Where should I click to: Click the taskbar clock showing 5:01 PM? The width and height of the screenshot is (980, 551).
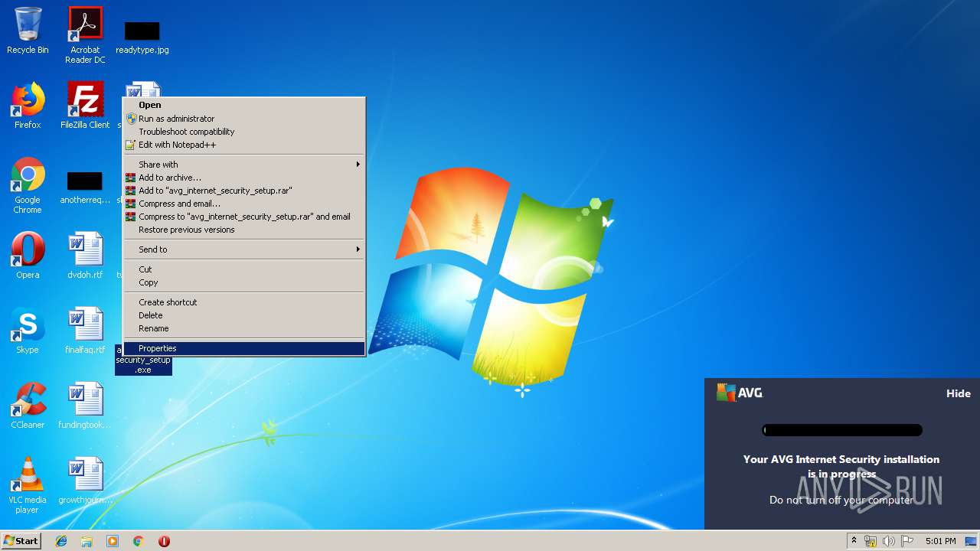tap(940, 541)
